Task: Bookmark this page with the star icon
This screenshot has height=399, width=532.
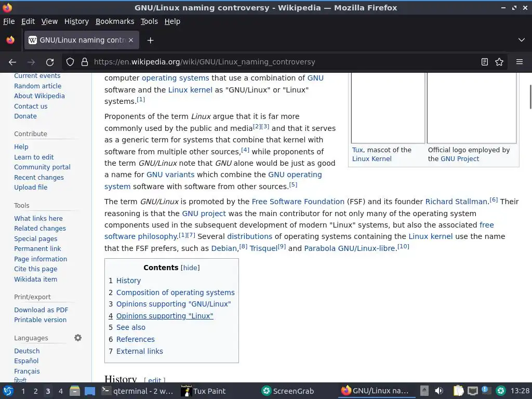Action: pyautogui.click(x=499, y=62)
